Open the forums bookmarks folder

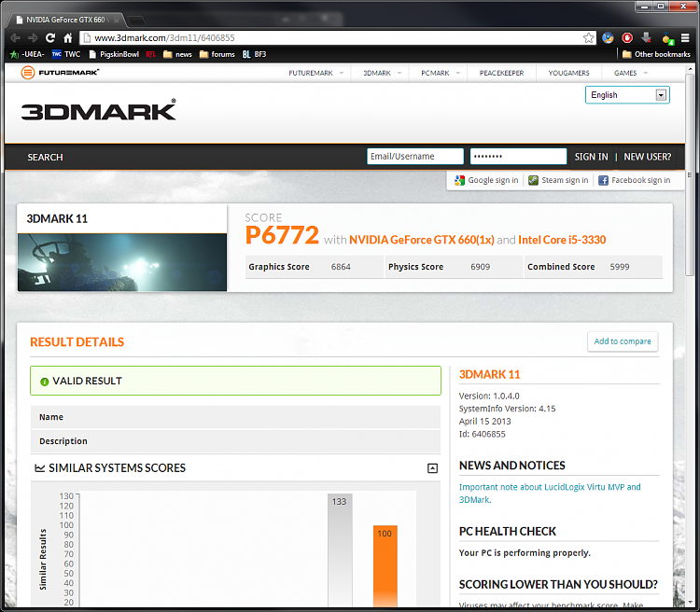217,54
